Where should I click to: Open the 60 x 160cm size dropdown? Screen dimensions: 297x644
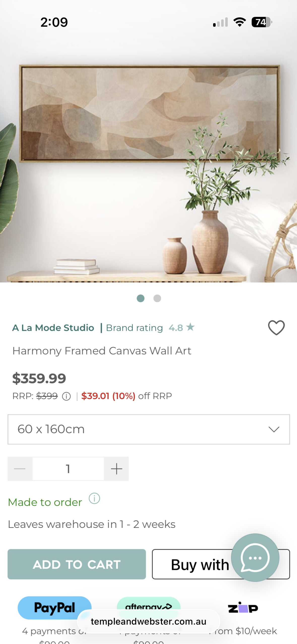pyautogui.click(x=149, y=429)
